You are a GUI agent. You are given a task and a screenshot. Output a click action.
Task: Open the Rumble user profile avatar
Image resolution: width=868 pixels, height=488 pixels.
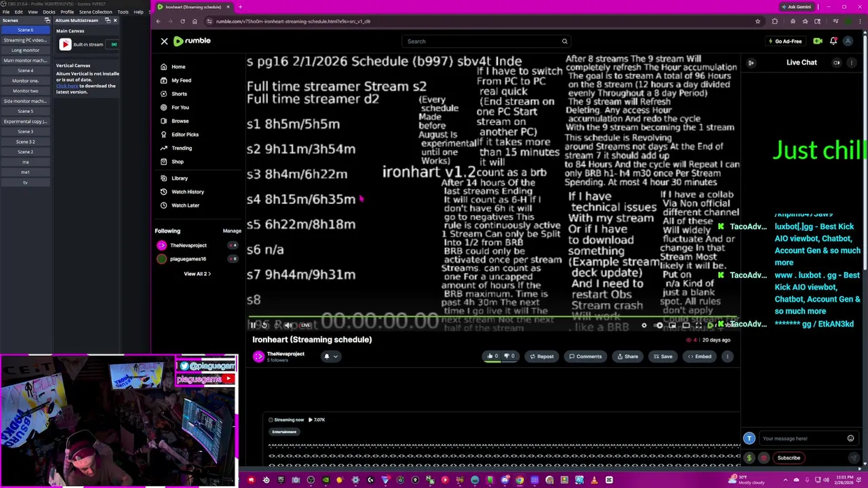pyautogui.click(x=848, y=41)
